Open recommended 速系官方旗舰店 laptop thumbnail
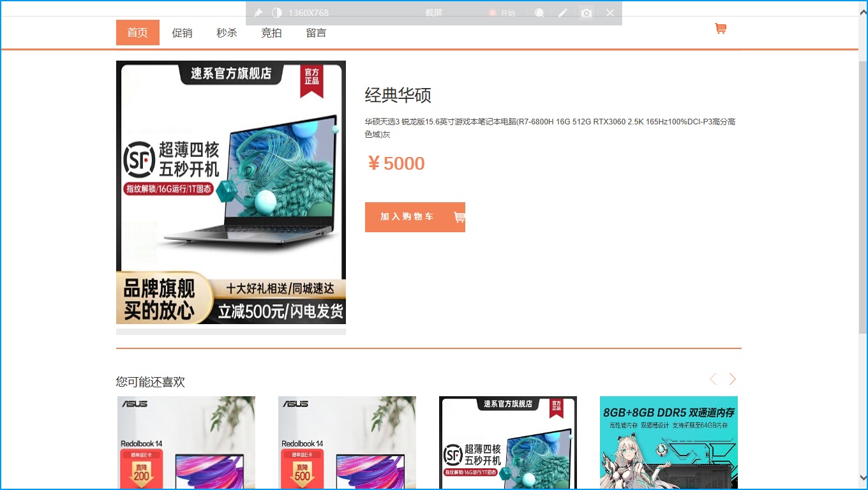The height and width of the screenshot is (490, 868). coord(508,443)
